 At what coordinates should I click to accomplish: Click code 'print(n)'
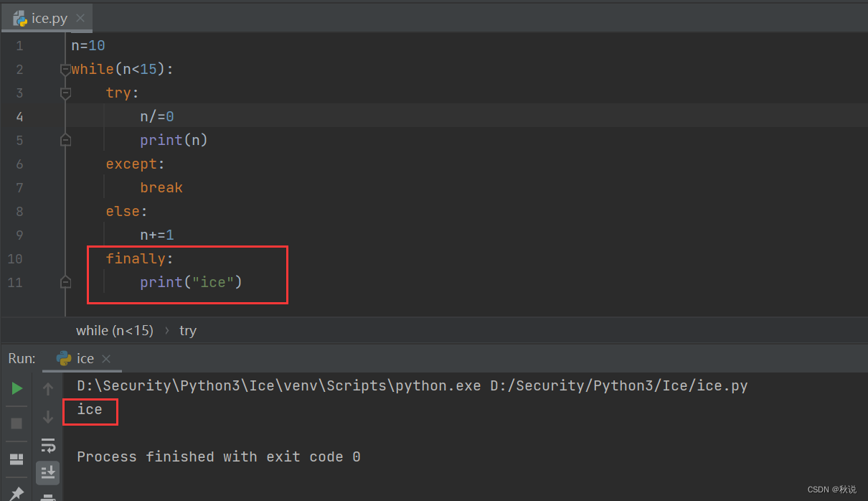pyautogui.click(x=174, y=140)
